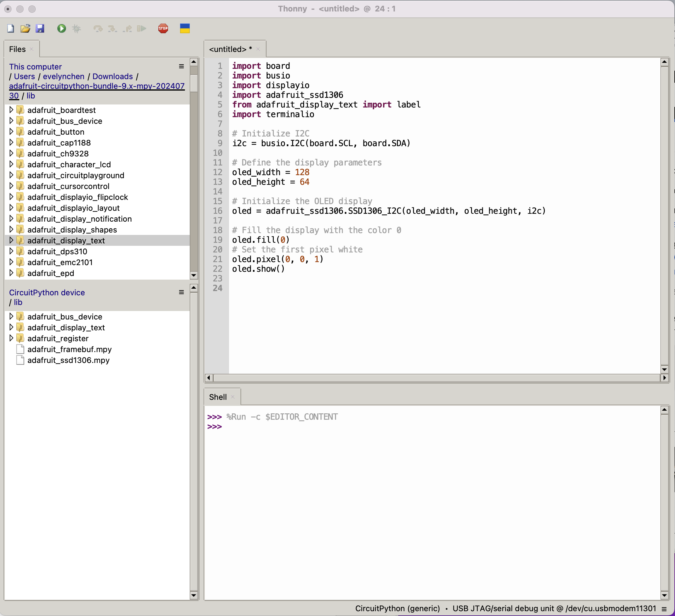Expand the adafruit_display_text folder on computer

(11, 240)
